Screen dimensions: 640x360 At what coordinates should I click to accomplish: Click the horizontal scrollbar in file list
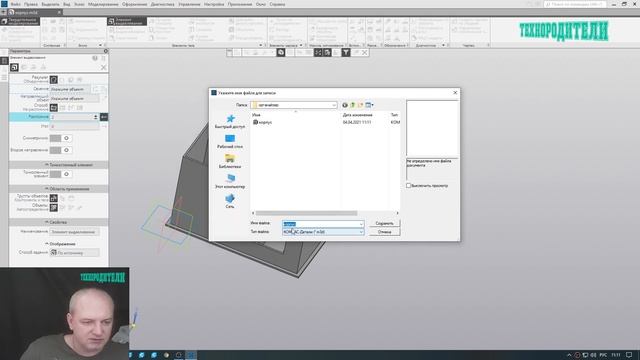pyautogui.click(x=306, y=213)
